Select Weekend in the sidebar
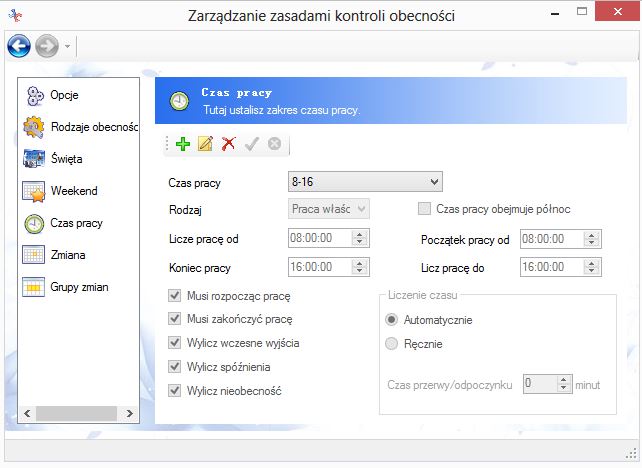Screen dimensions: 642x468 (73, 191)
